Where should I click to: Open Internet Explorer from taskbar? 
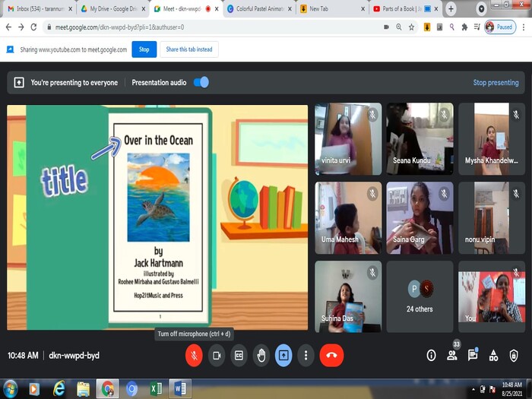pyautogui.click(x=59, y=389)
